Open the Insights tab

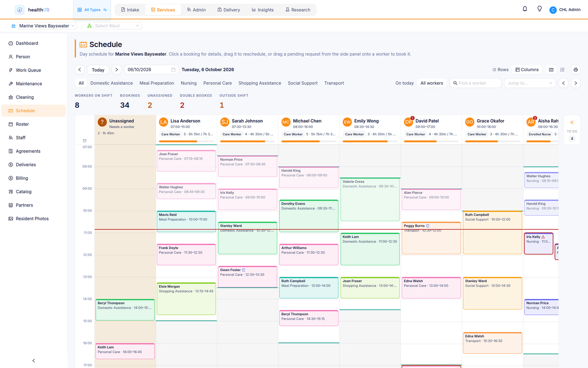pyautogui.click(x=263, y=10)
